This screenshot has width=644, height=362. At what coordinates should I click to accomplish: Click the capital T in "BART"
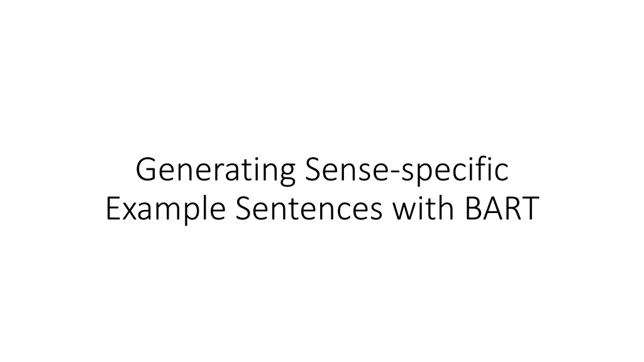point(529,209)
